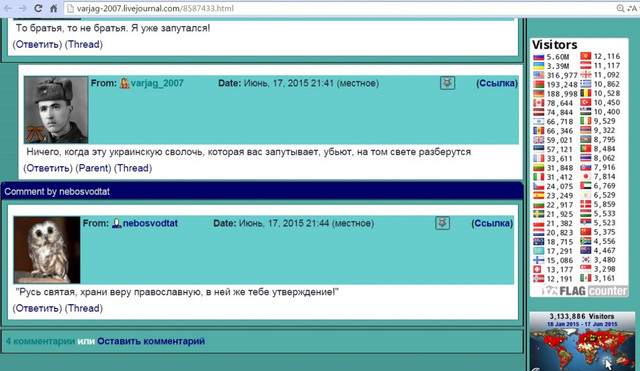Click the German flag with 188,998 visitors
Screen dimensions: 640x371
pos(539,93)
